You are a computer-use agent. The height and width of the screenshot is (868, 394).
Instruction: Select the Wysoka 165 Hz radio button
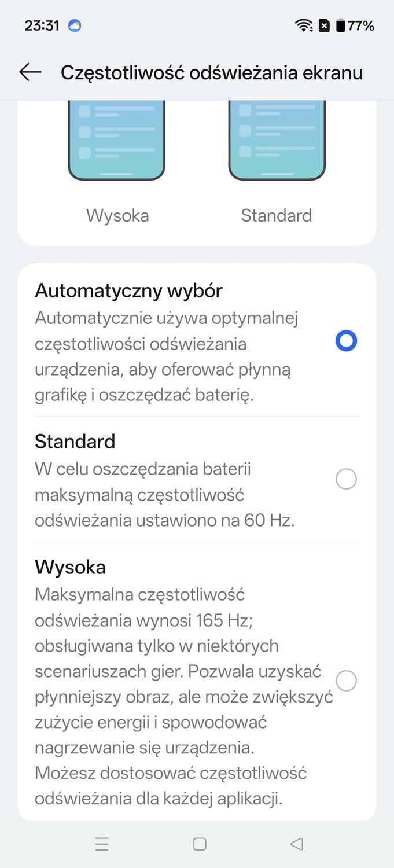pos(346,681)
